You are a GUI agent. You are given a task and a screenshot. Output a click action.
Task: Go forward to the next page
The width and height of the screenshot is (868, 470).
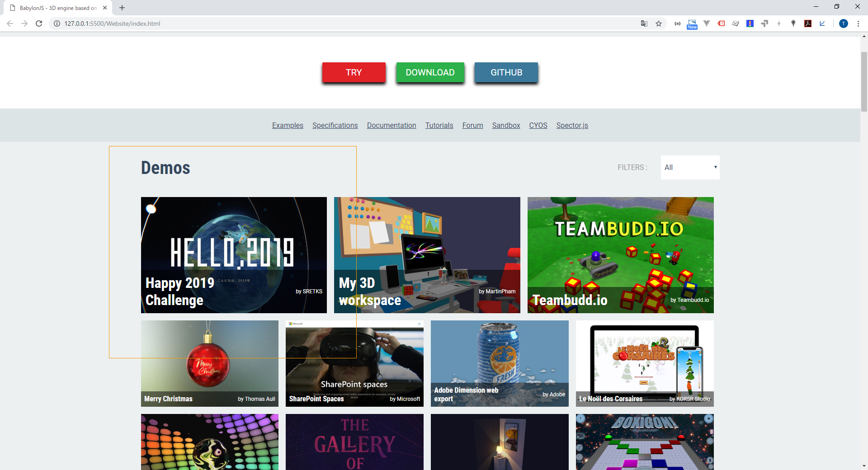pos(24,23)
